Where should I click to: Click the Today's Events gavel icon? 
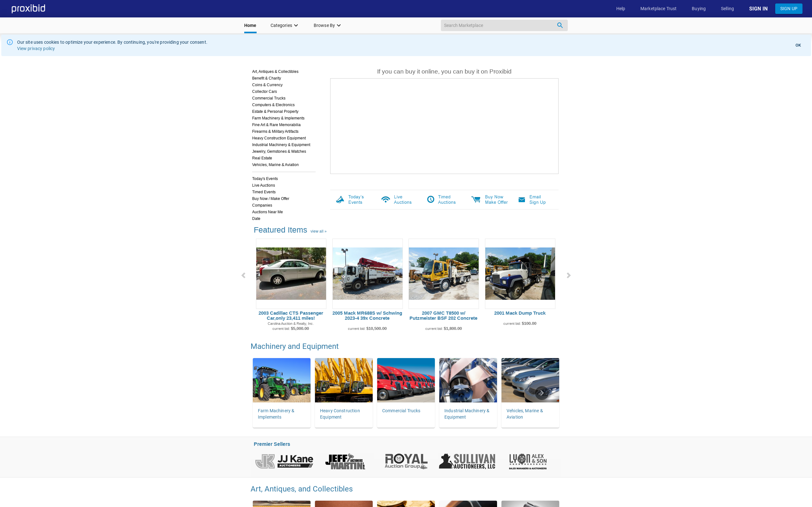(x=340, y=200)
